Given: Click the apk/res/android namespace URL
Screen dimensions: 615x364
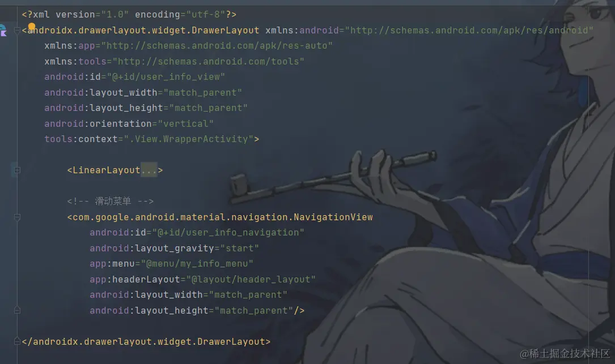Looking at the screenshot, I should point(469,30).
